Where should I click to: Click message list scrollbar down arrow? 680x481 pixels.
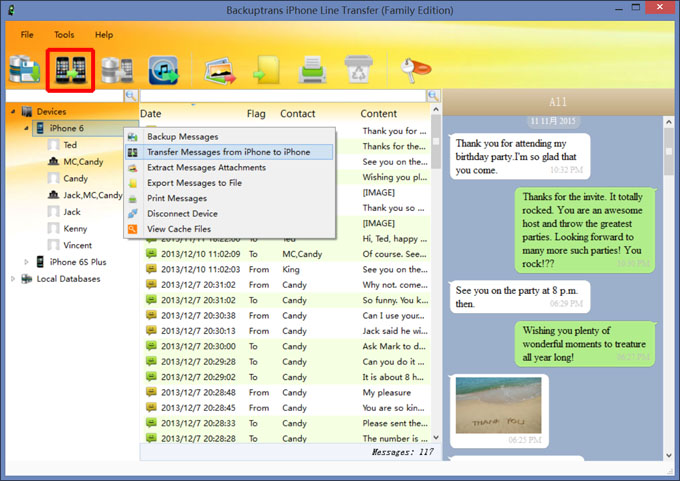point(436,437)
